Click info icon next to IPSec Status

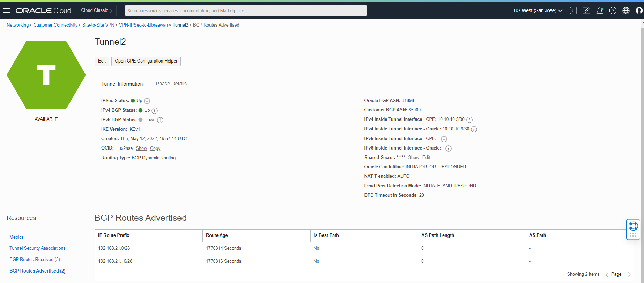click(x=147, y=101)
